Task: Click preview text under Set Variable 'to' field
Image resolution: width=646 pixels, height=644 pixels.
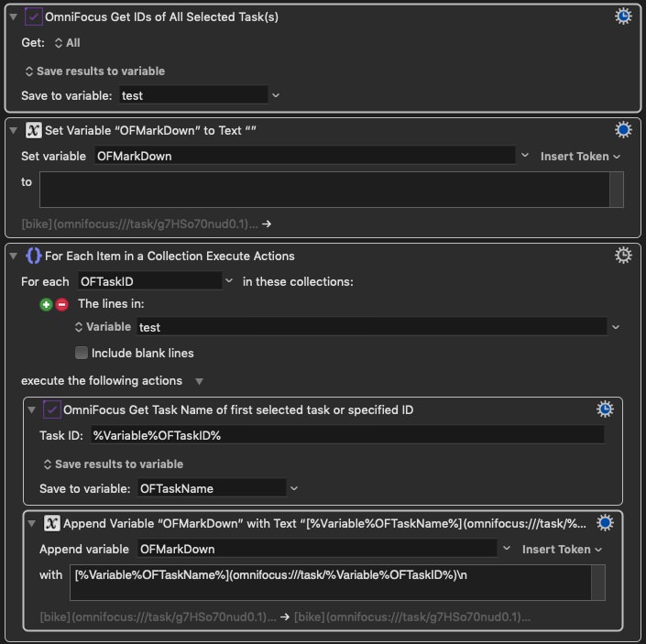Action: coord(139,224)
